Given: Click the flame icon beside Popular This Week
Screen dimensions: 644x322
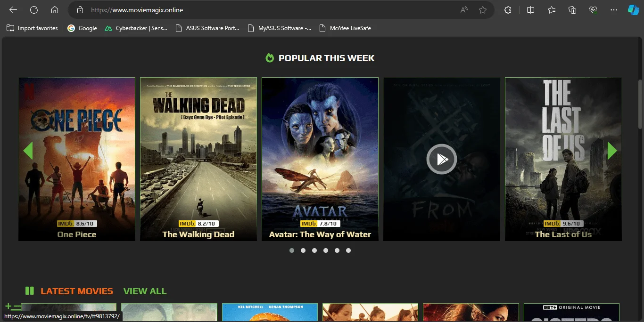Looking at the screenshot, I should pos(270,58).
